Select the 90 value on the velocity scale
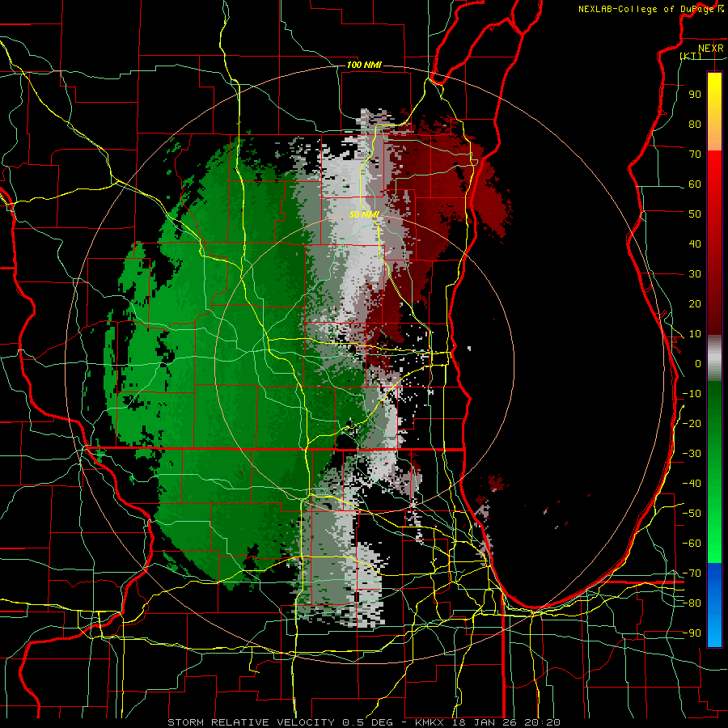728x728 pixels. (695, 95)
